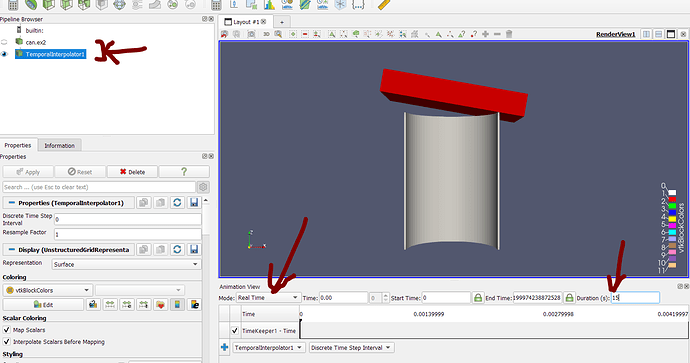This screenshot has width=690, height=363.
Task: Click the green plus add-selection icon
Action: [293, 34]
